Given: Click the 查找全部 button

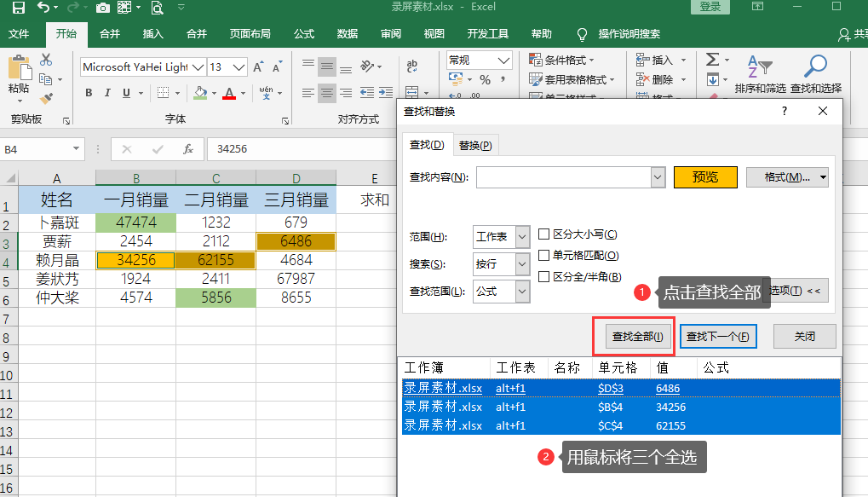Looking at the screenshot, I should (637, 337).
